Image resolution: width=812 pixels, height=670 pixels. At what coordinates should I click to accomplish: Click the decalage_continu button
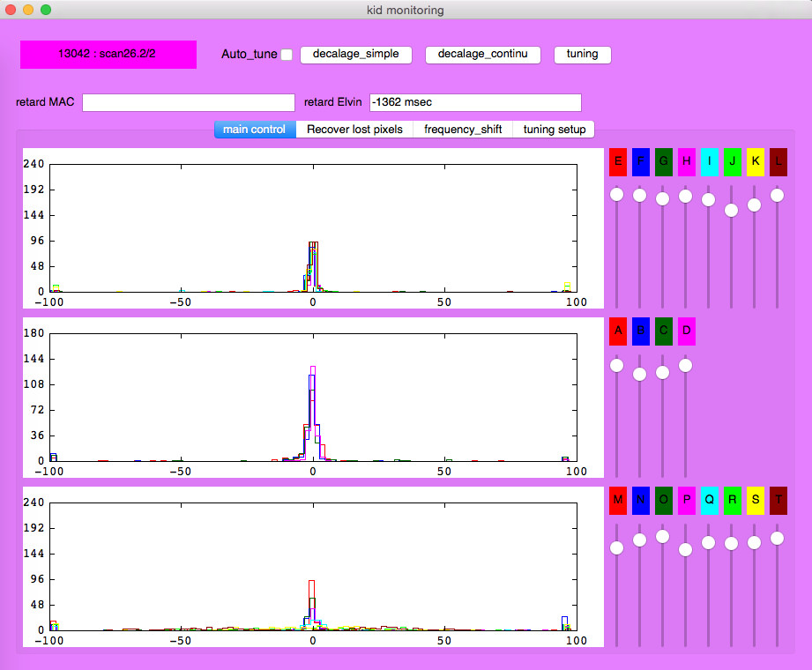482,55
